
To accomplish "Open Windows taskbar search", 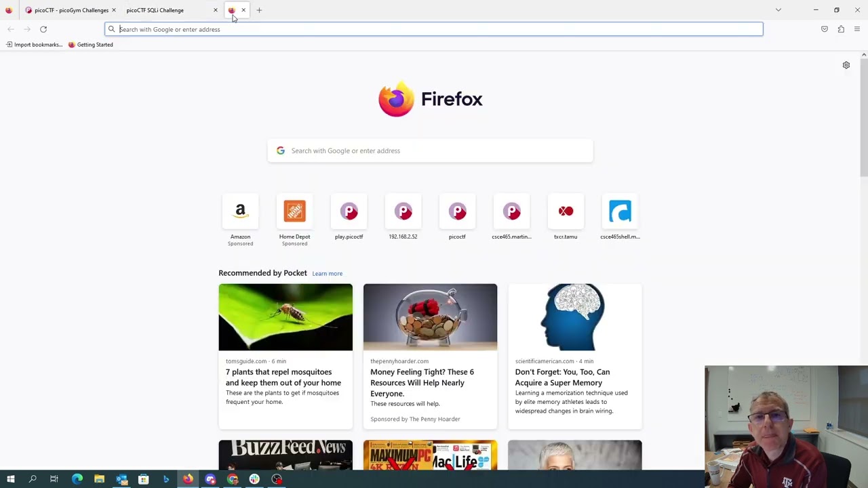I will point(33,479).
